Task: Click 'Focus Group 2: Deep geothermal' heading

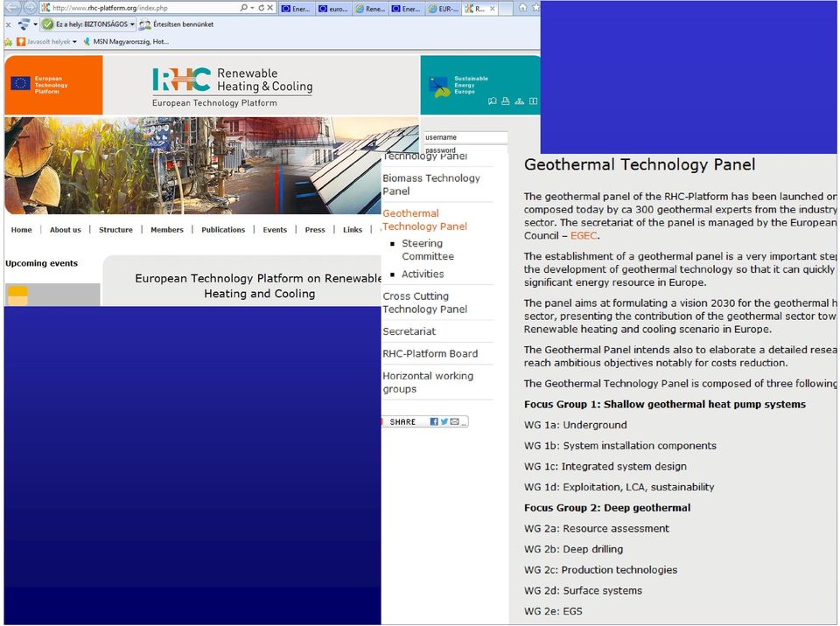Action: (607, 508)
